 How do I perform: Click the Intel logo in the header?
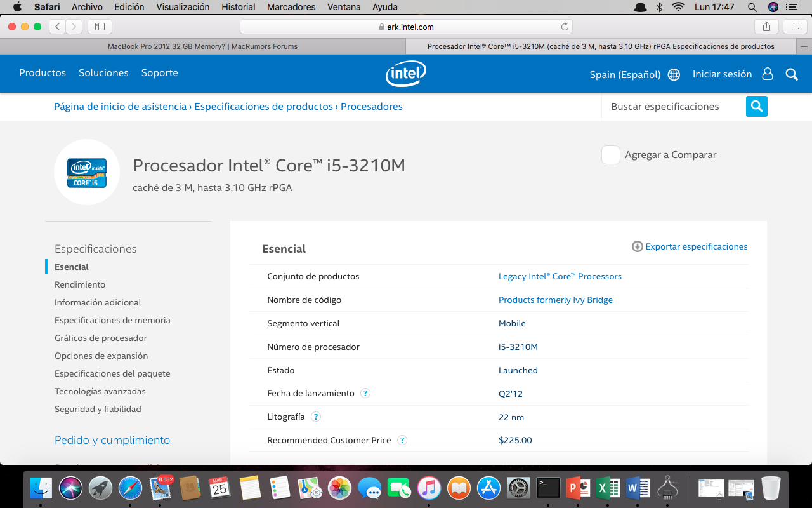tap(406, 74)
